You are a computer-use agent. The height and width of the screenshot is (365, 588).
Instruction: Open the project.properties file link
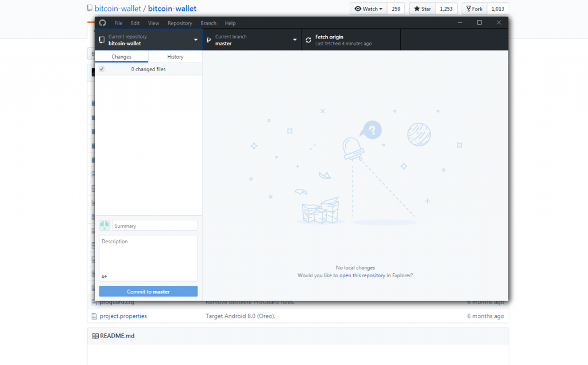click(x=123, y=316)
